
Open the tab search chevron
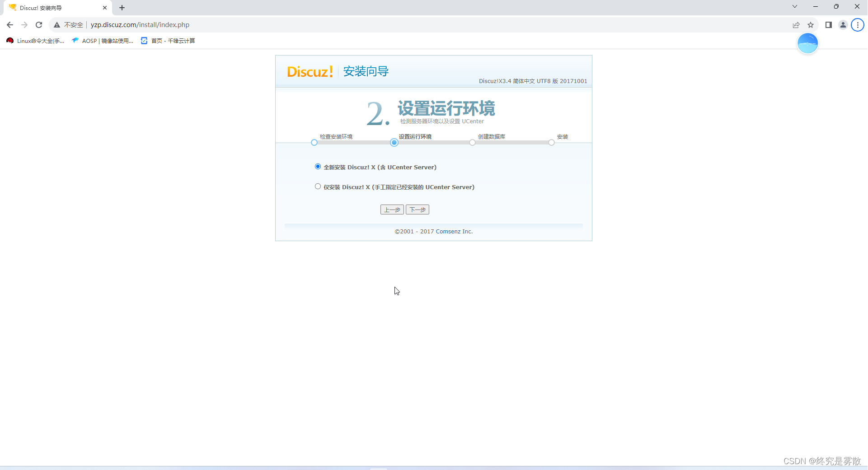coord(795,6)
